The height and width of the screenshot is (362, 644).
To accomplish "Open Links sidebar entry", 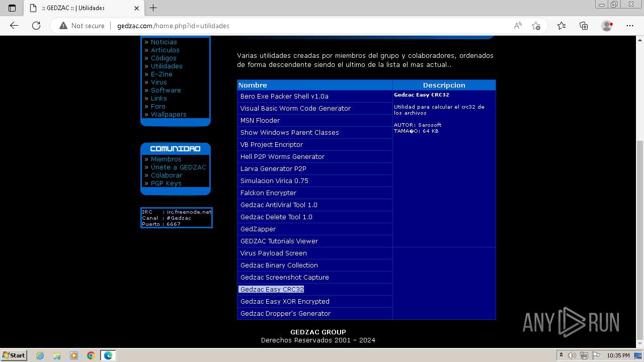I will click(x=158, y=98).
